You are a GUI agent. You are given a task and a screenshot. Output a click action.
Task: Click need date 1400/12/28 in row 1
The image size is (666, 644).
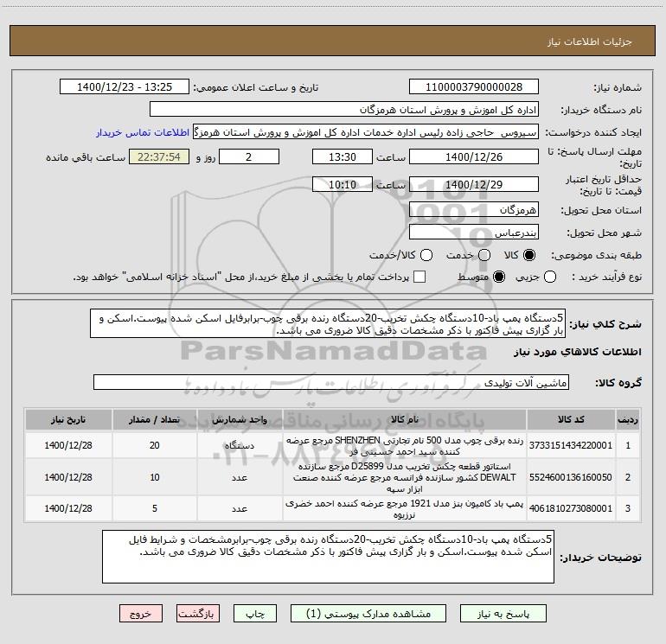(68, 445)
